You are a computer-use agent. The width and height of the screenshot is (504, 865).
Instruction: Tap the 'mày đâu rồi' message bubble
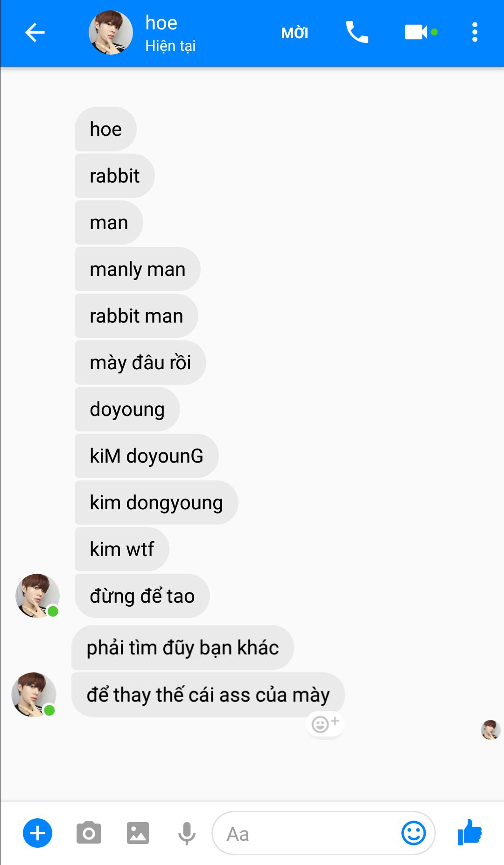click(x=140, y=363)
